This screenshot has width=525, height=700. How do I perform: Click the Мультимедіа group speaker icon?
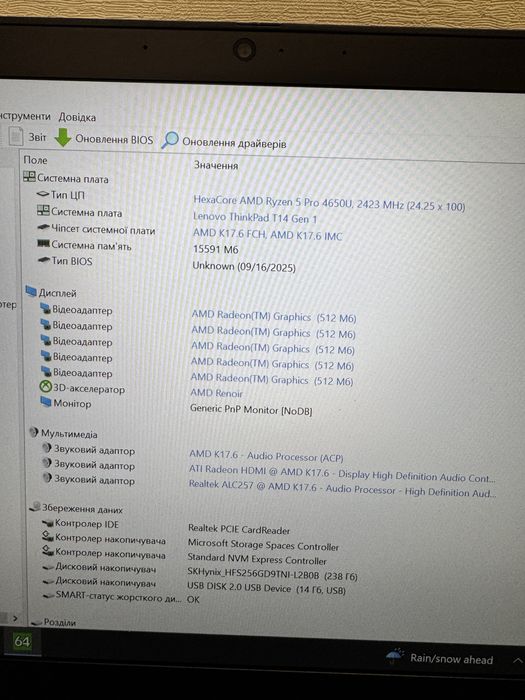coord(34,433)
